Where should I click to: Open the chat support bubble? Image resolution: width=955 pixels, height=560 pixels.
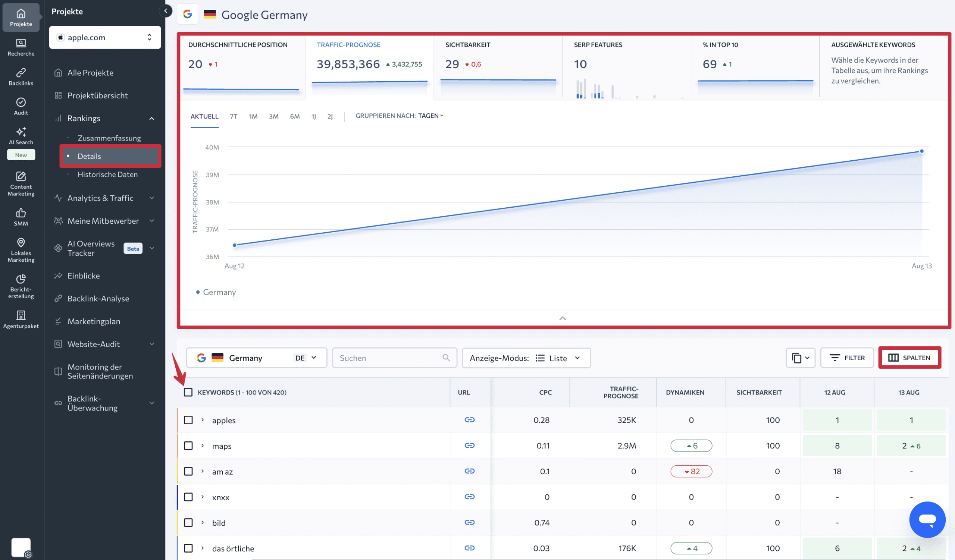pyautogui.click(x=927, y=519)
